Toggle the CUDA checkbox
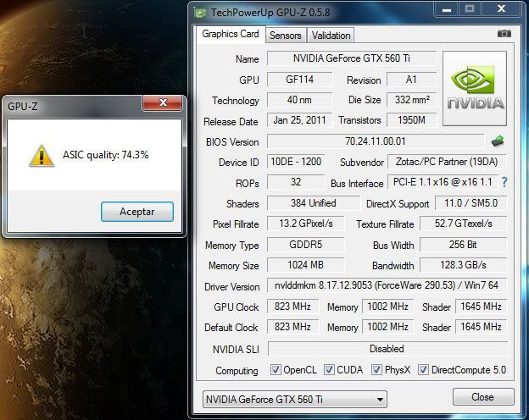The height and width of the screenshot is (420, 529). pos(330,370)
